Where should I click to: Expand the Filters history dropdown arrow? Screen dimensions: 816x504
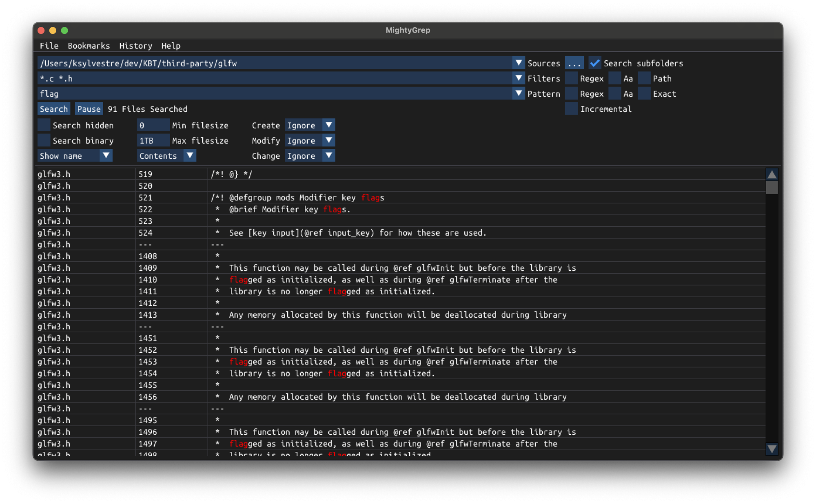coord(518,78)
